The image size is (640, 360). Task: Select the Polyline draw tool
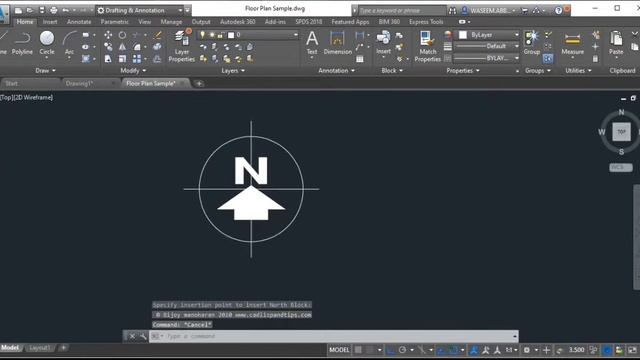point(22,43)
